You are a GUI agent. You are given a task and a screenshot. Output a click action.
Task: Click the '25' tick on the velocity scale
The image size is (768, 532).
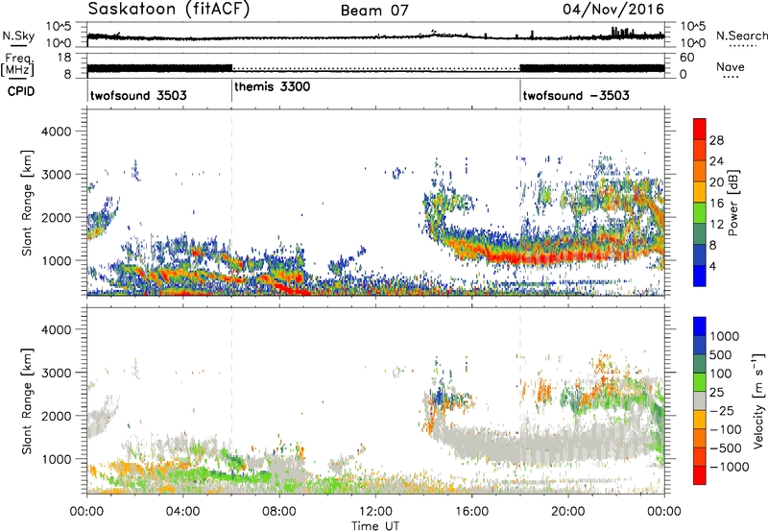click(716, 392)
